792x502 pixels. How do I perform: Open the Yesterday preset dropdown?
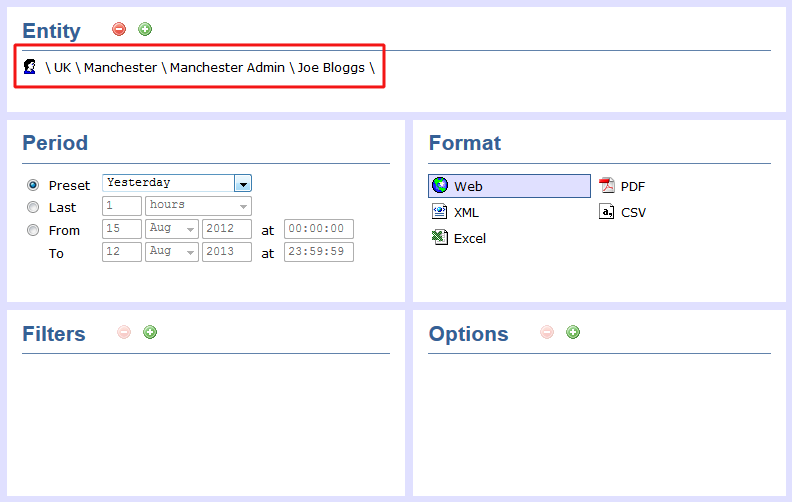[x=242, y=183]
